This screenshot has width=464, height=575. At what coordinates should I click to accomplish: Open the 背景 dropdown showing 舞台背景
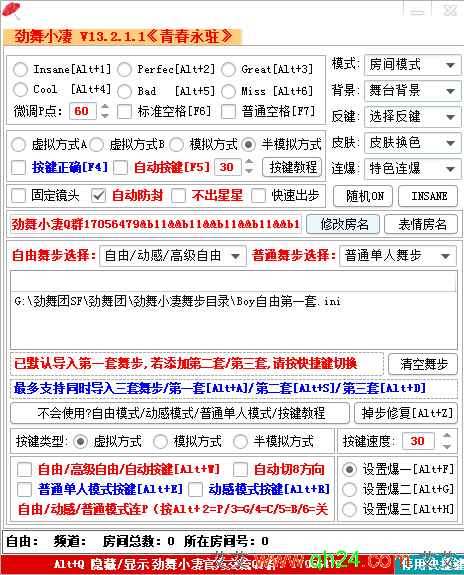413,91
